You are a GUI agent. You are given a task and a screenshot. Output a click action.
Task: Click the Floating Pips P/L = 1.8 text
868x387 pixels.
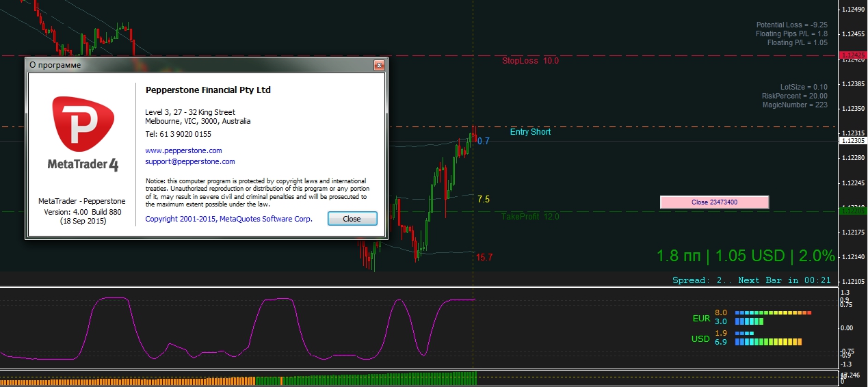pos(792,34)
